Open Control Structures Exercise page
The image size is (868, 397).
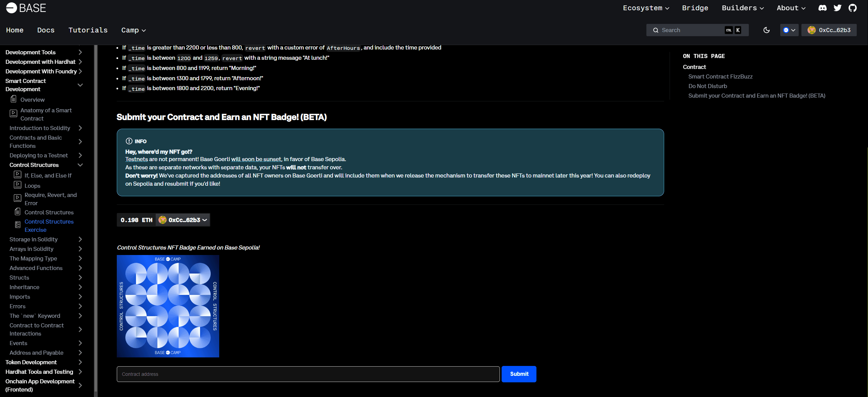pos(49,226)
